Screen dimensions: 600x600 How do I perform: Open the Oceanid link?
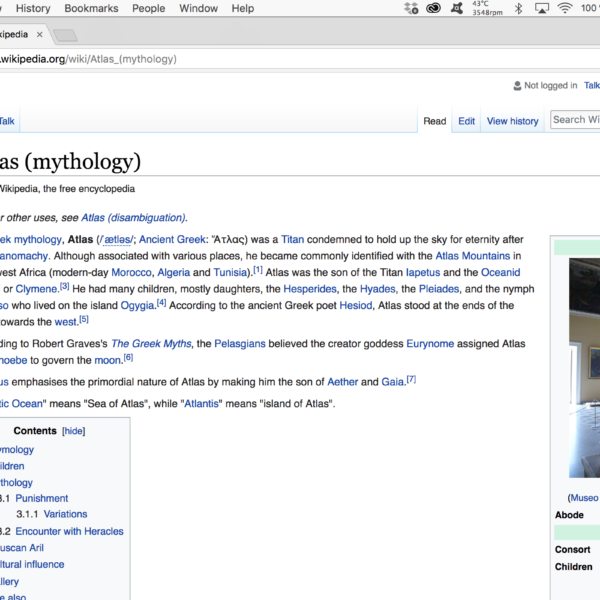pos(501,272)
